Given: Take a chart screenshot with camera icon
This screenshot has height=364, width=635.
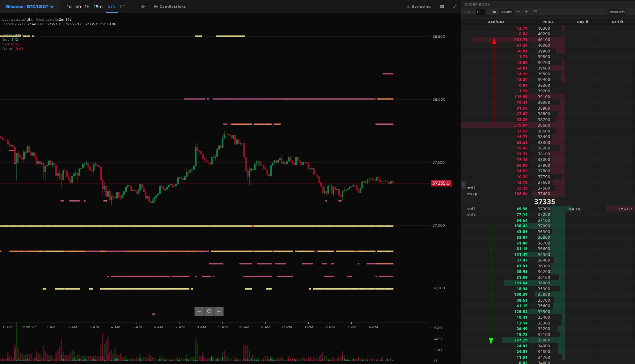Looking at the screenshot, I should pyautogui.click(x=442, y=6).
